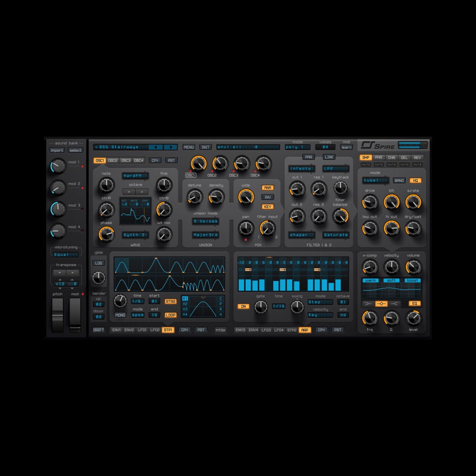This screenshot has width=476, height=476.
Task: Click the bender up 02 field
Action: pyautogui.click(x=98, y=304)
